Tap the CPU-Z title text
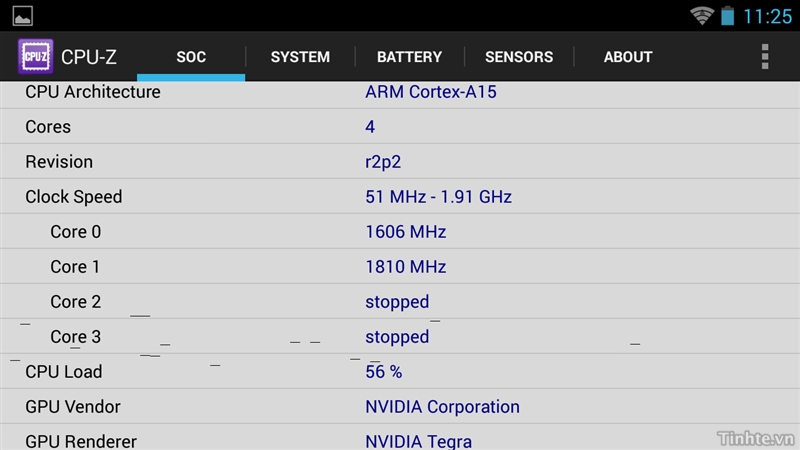 coord(89,57)
